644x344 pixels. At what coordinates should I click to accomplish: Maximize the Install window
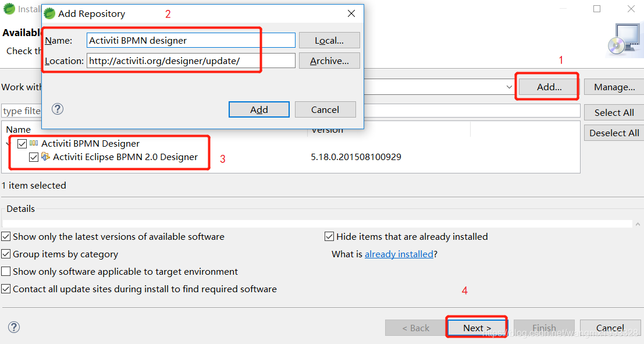pos(597,9)
